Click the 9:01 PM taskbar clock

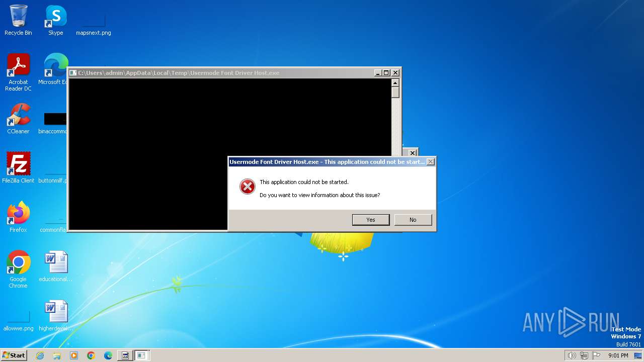(618, 355)
